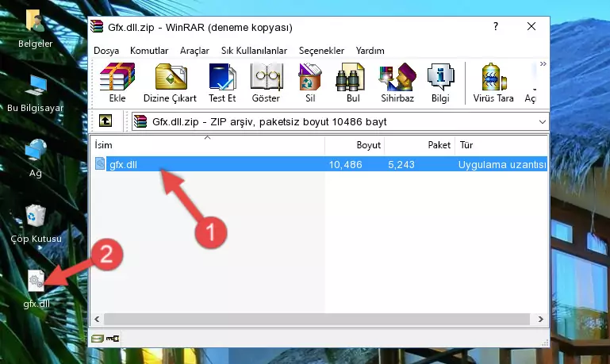
Task: Click the key password icon in status bar
Action: [x=113, y=339]
